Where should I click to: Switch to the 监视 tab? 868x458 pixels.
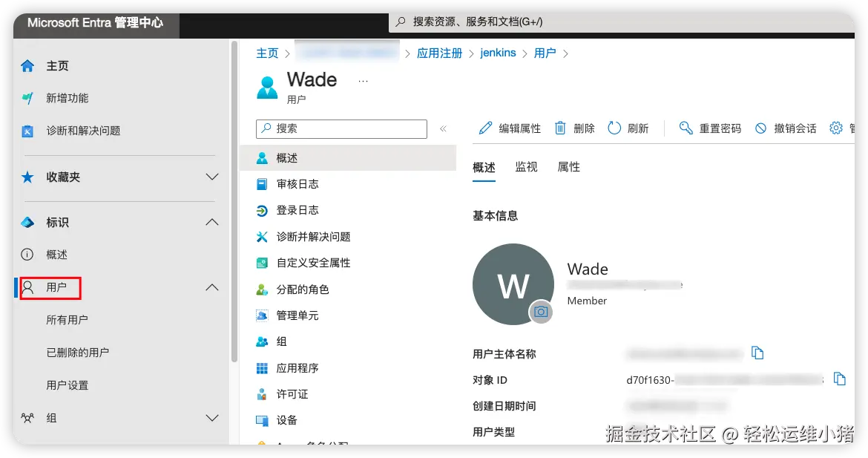click(x=526, y=167)
